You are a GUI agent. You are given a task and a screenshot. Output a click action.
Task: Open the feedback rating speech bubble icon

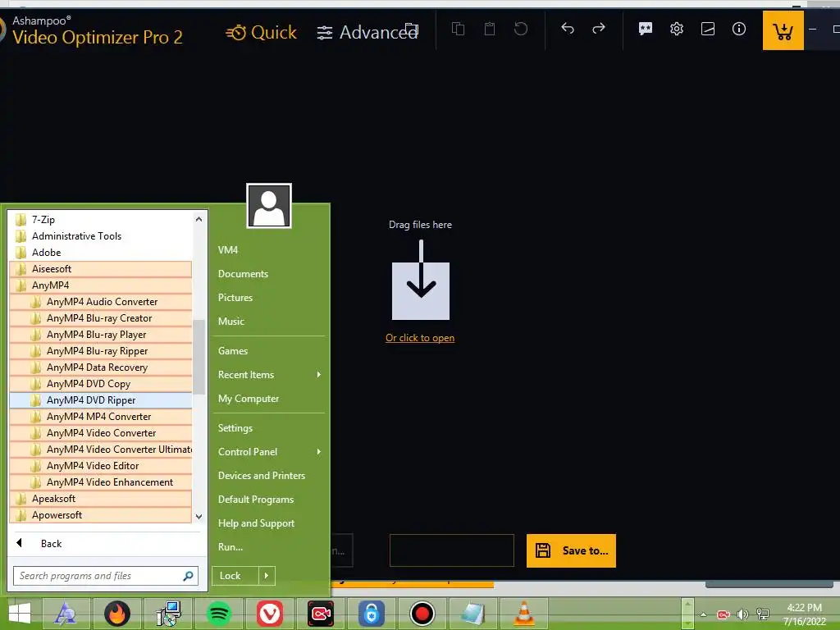point(646,29)
